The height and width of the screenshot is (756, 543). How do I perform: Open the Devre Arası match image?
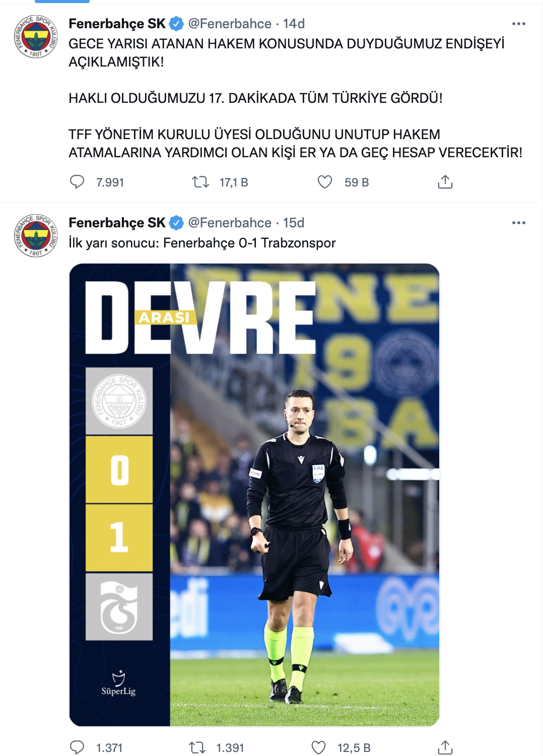[x=254, y=495]
